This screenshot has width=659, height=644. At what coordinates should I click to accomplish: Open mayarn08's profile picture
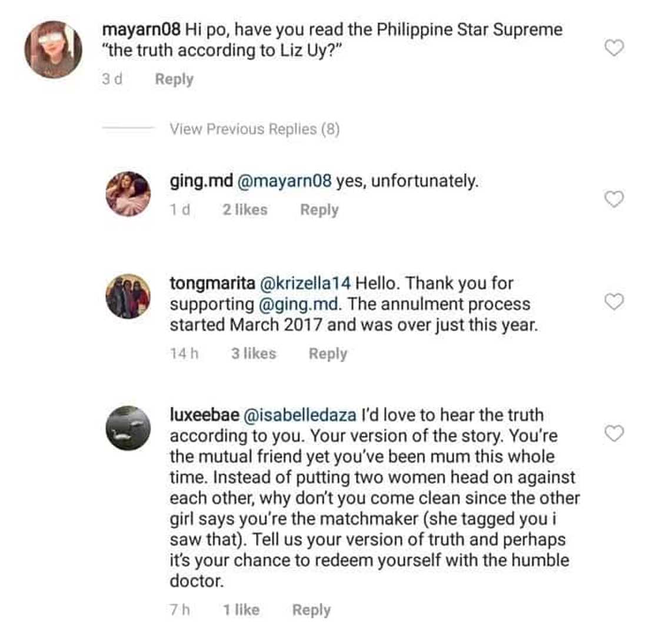pyautogui.click(x=55, y=47)
